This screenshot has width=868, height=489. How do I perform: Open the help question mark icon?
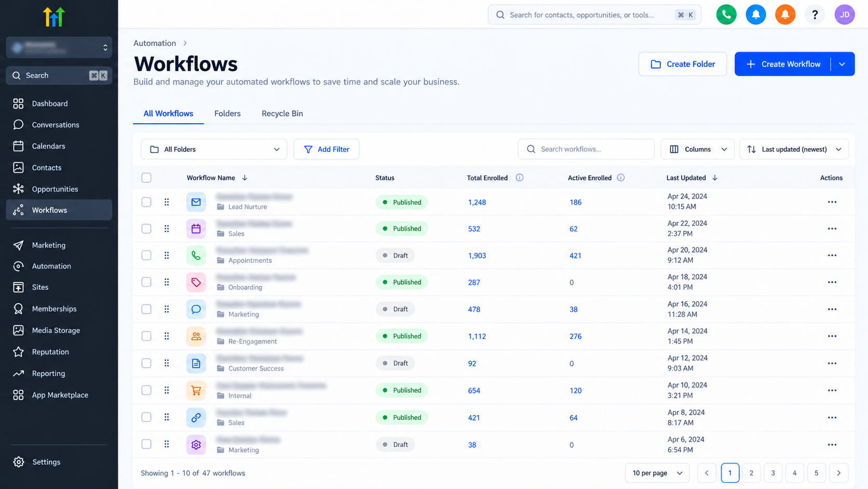[815, 15]
